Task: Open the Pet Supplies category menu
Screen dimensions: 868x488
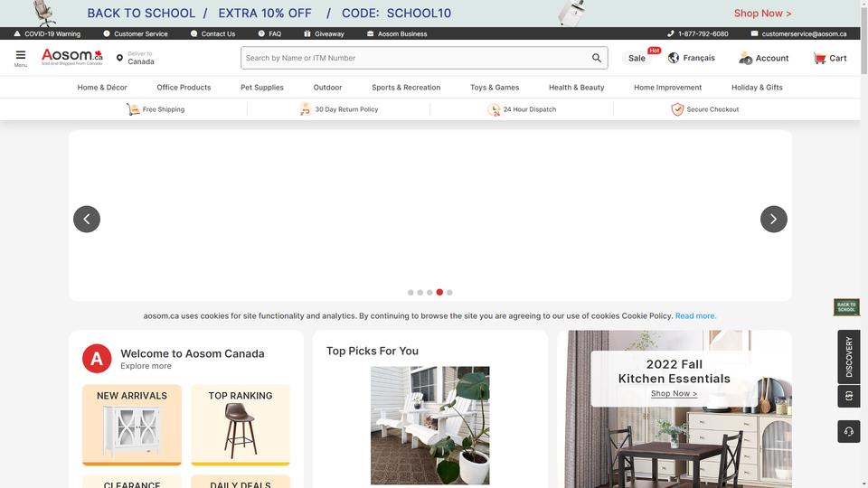Action: [262, 88]
